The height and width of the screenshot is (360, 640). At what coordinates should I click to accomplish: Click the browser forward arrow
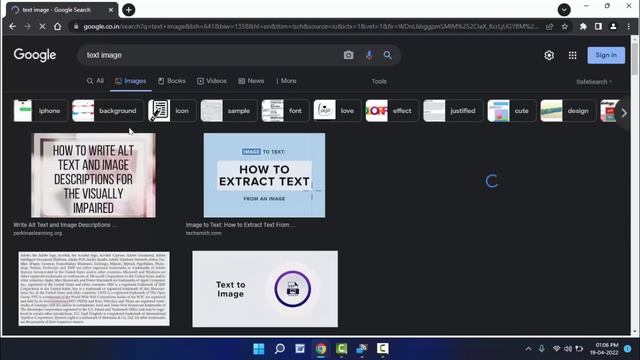[27, 27]
